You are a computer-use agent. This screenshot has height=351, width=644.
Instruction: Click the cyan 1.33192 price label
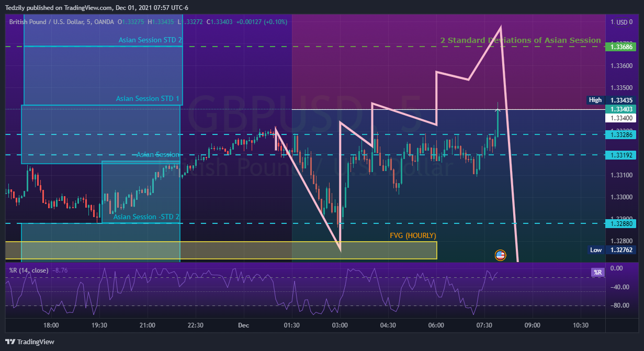tap(620, 155)
